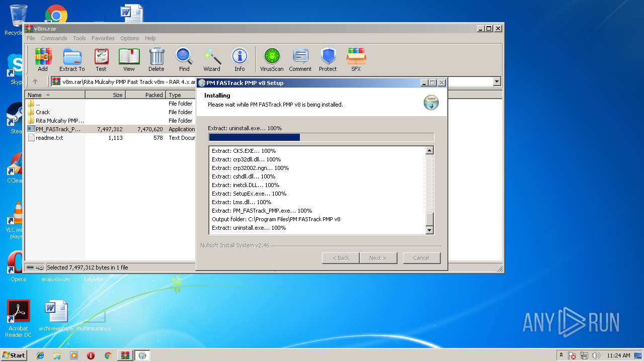Expand the archive path dropdown arrow

tap(497, 81)
